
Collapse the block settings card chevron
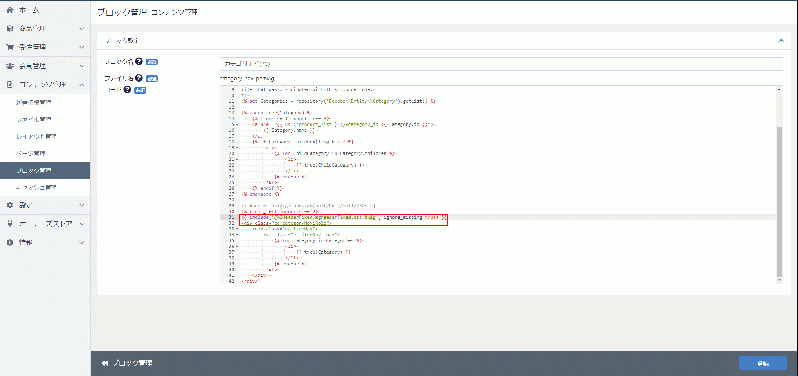[781, 40]
